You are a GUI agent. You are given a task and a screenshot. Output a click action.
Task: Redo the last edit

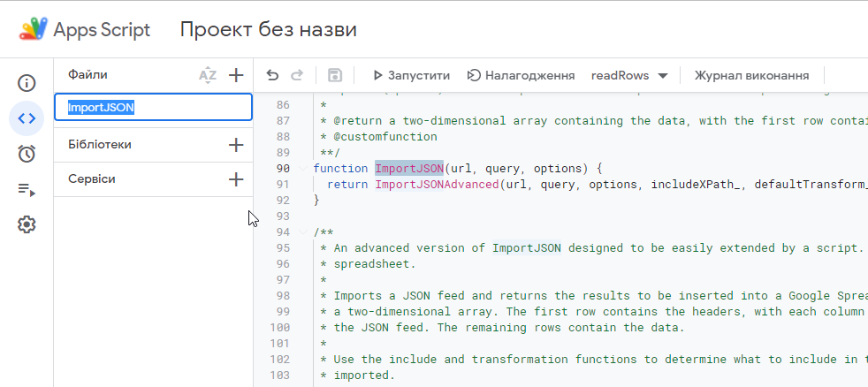[x=297, y=76]
